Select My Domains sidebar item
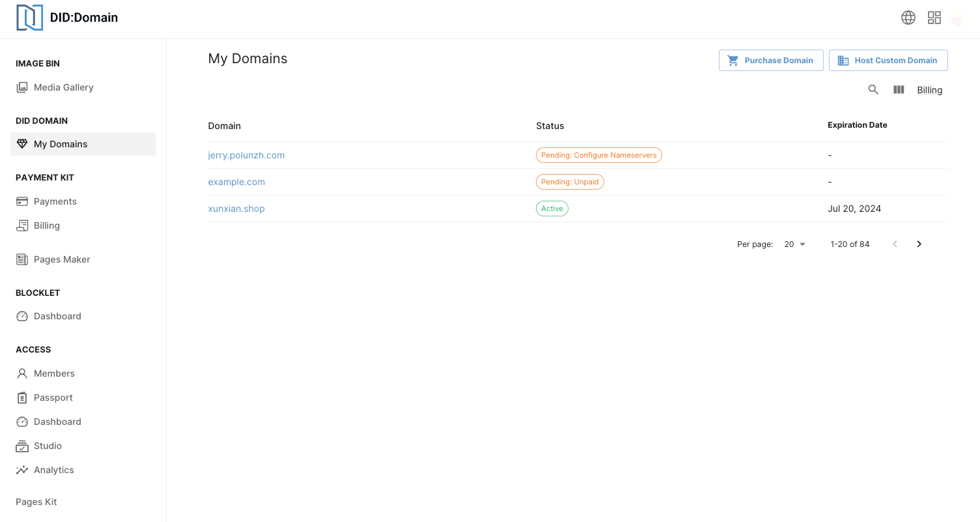This screenshot has height=522, width=980. [x=61, y=144]
